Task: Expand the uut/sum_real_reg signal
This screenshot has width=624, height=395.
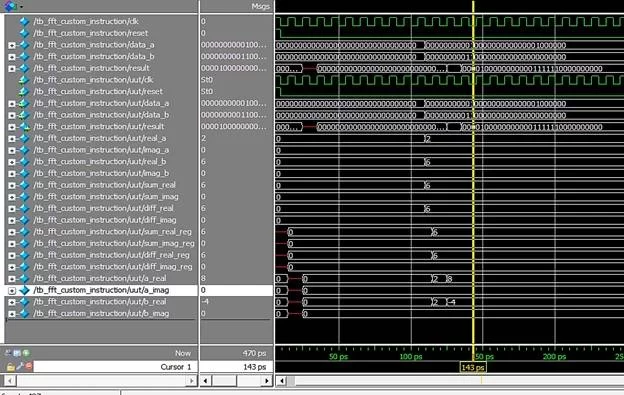Action: 12,232
